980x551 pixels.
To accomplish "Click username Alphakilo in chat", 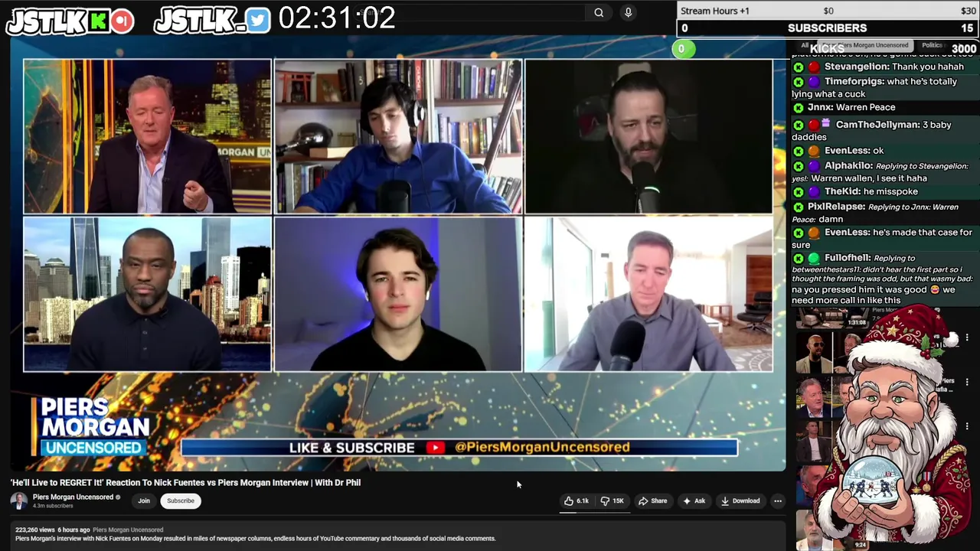I will point(848,166).
